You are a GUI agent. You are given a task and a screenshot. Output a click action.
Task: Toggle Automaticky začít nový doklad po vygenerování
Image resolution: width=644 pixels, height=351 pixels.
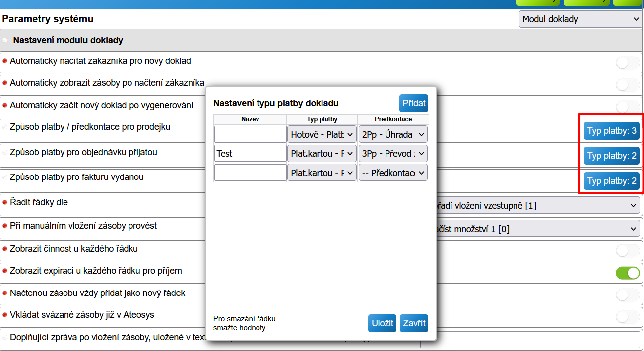628,106
